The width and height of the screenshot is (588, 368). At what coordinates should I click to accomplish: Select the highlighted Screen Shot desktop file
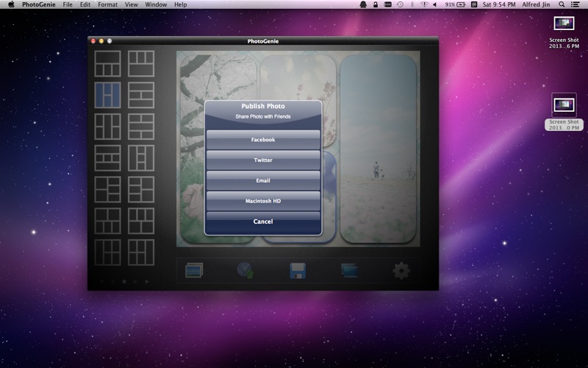point(564,113)
